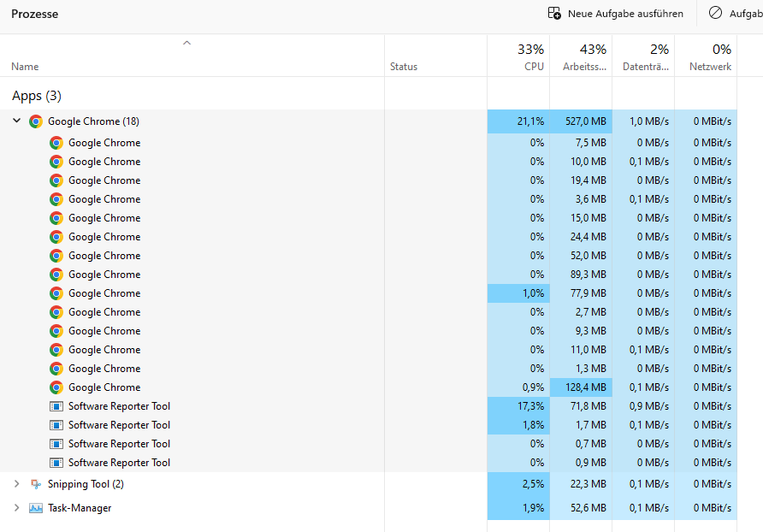Screen dimensions: 763x532
Task: Select Chrome icon of the 2,7 MB process
Action: click(x=56, y=312)
